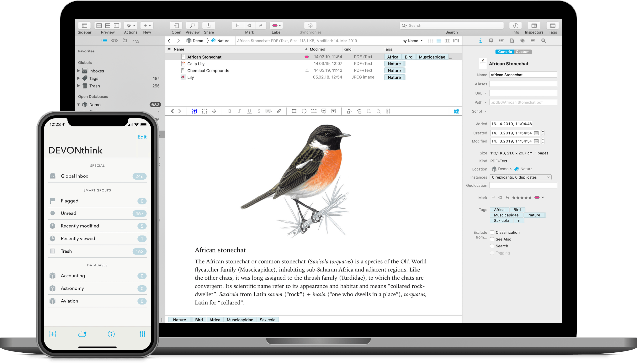Expand the Trash tree item in sidebar
The height and width of the screenshot is (364, 637).
coord(78,86)
